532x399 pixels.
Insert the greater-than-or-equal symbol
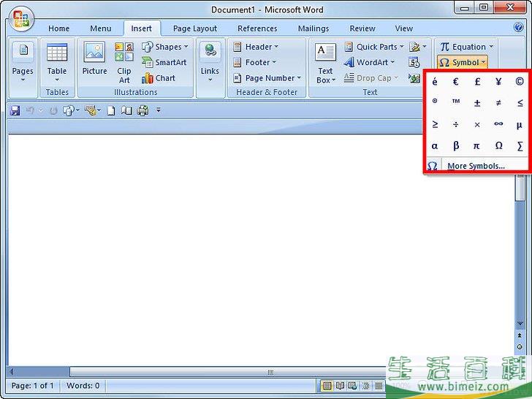435,124
